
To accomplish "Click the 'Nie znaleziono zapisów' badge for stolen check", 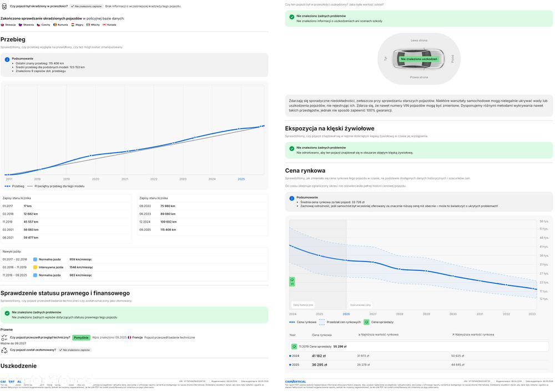I will point(87,6).
